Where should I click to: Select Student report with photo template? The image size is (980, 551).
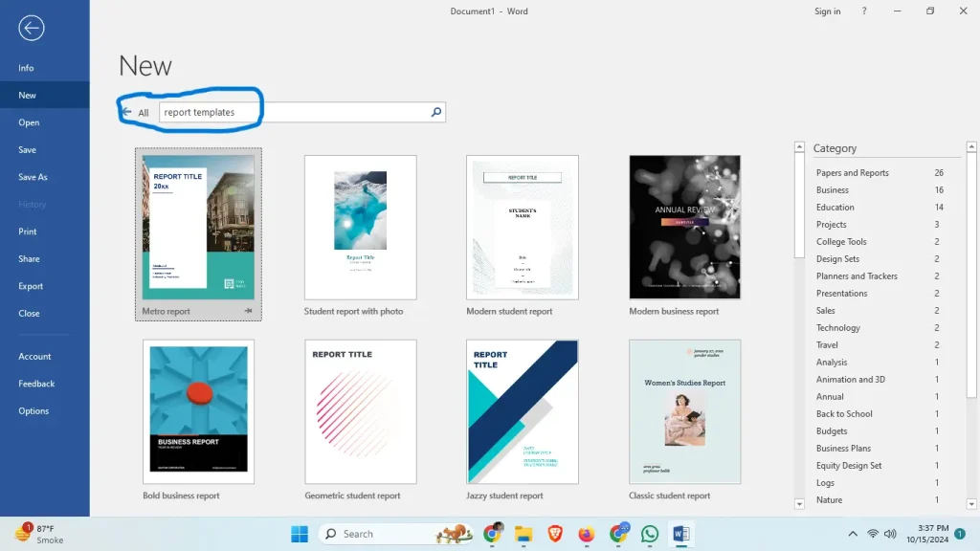360,228
